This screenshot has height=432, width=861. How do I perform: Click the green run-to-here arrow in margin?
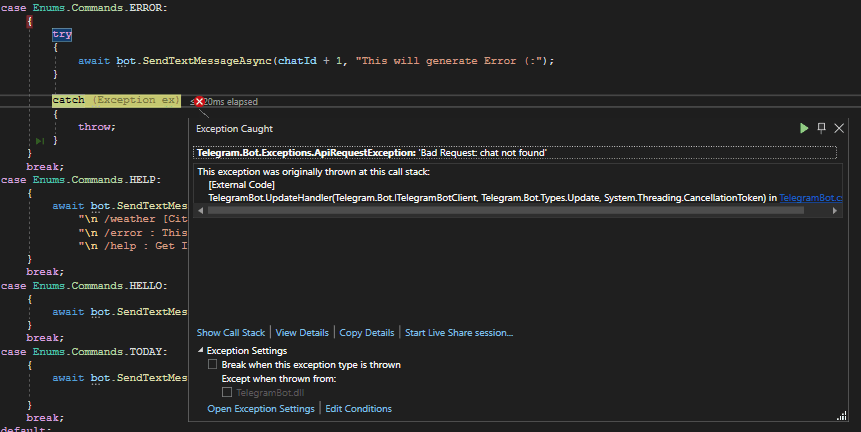(x=39, y=141)
